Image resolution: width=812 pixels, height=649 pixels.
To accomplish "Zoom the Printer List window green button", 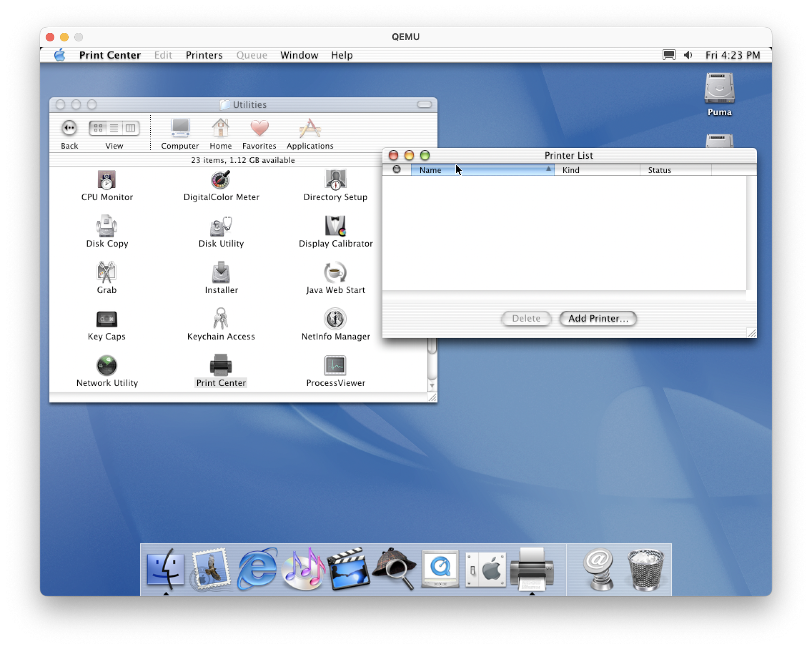I will pyautogui.click(x=425, y=155).
